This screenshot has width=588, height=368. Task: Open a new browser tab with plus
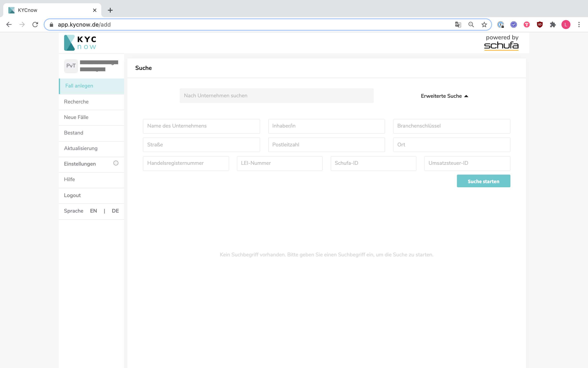(x=110, y=10)
